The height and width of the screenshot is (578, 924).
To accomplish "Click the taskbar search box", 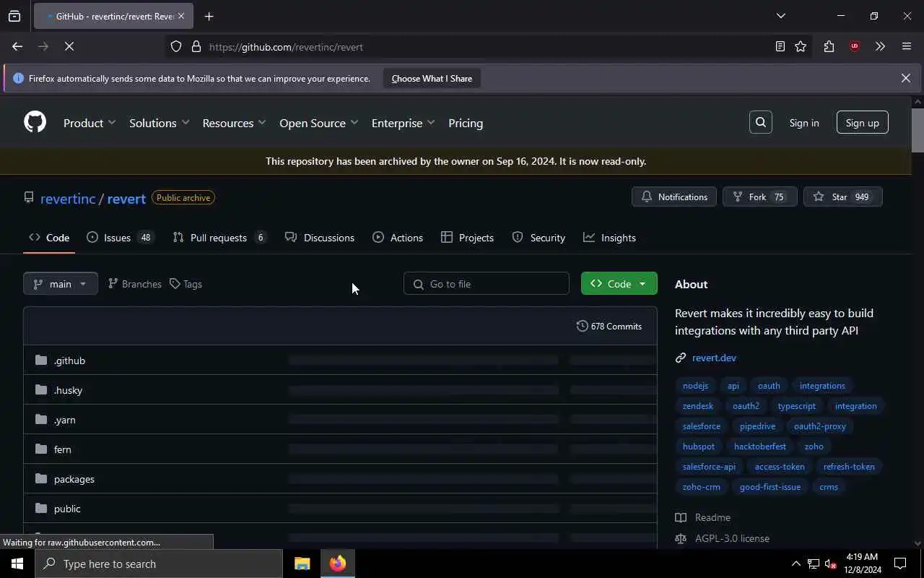I will (159, 564).
